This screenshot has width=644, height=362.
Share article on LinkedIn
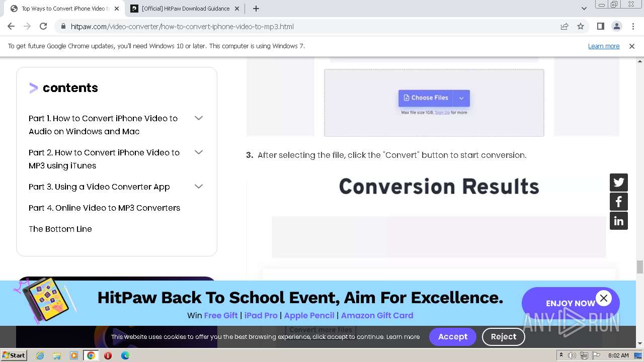(619, 221)
